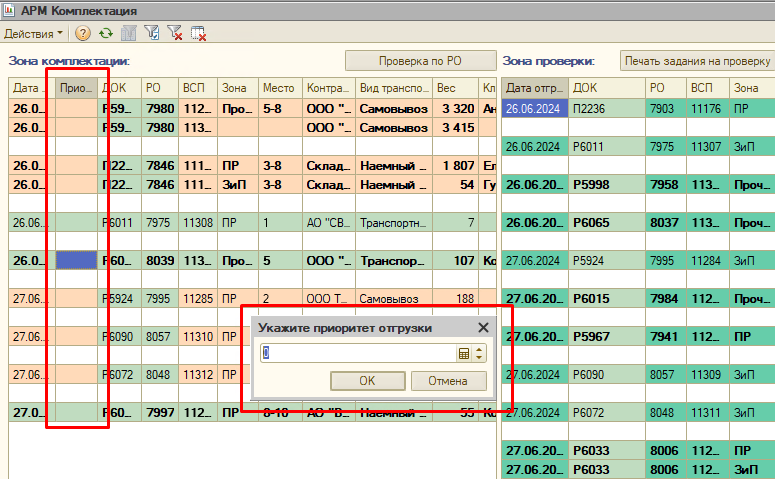Screen dimensions: 775x479
Task: Click the weight cell 188
Action: [x=455, y=299]
